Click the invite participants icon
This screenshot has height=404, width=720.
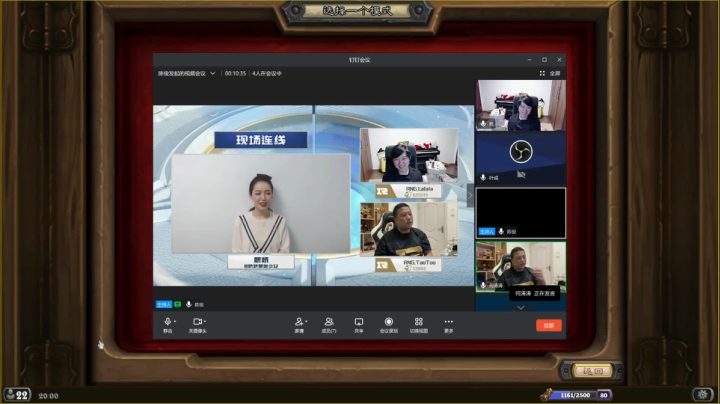[299, 325]
